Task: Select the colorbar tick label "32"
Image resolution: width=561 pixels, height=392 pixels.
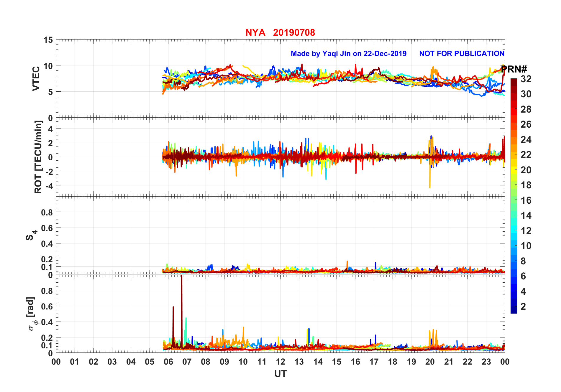Action: (526, 79)
